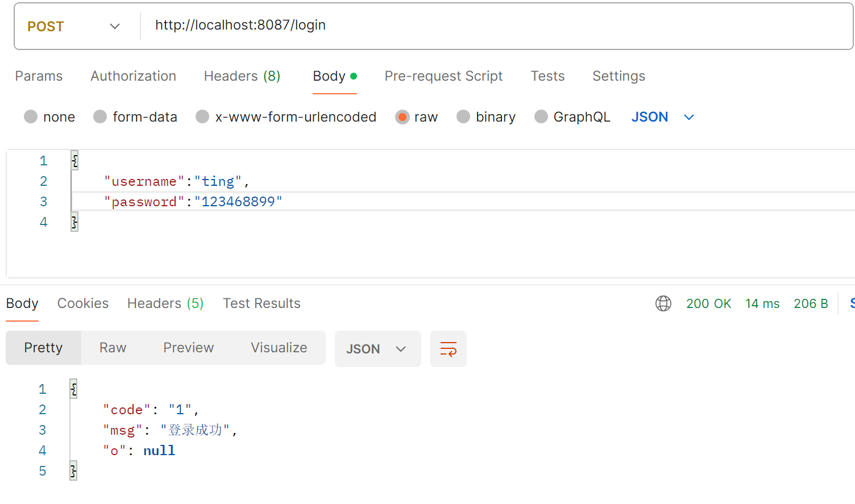Click the "o": null response line

(139, 451)
